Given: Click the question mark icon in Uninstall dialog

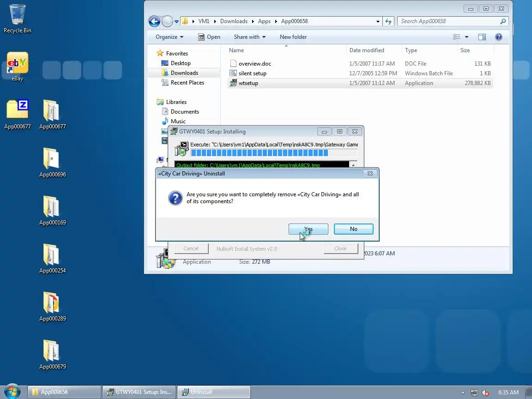Looking at the screenshot, I should pos(175,198).
